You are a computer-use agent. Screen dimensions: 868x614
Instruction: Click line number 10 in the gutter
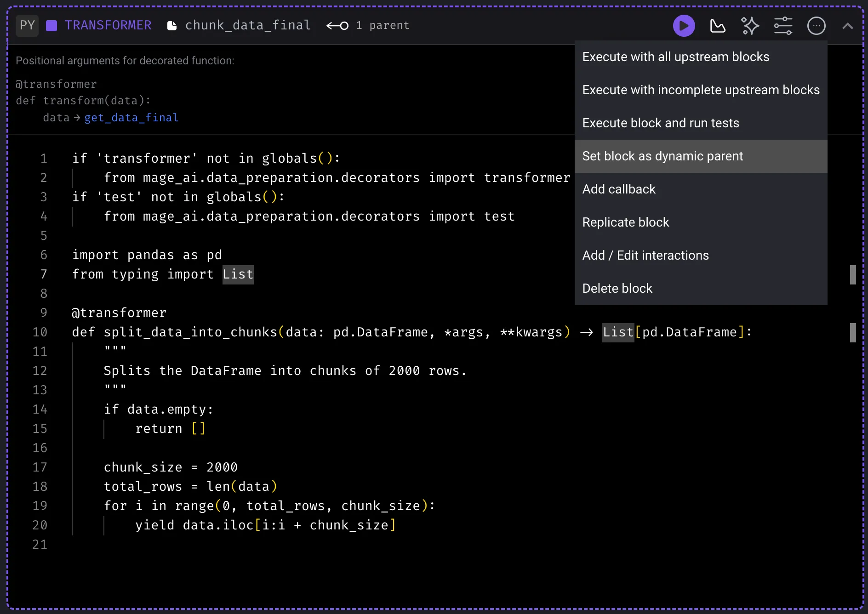click(40, 332)
